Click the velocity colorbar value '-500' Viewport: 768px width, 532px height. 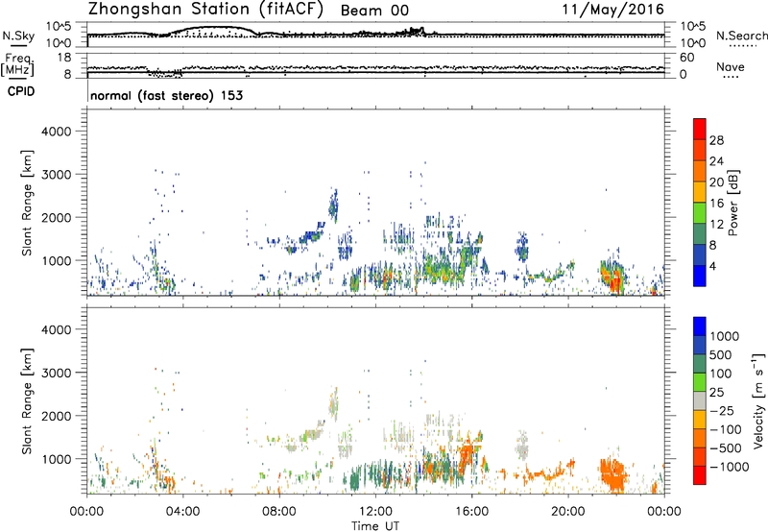point(726,448)
